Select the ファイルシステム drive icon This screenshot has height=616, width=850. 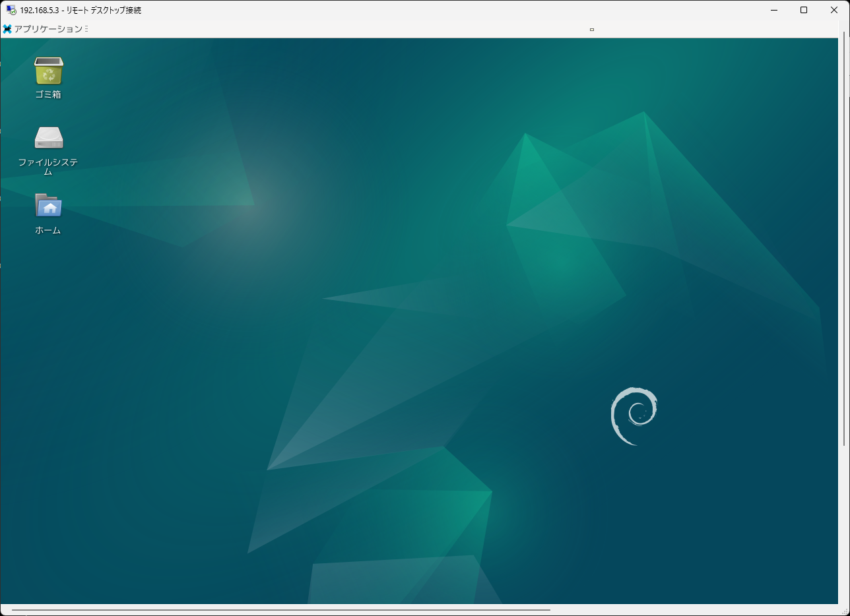click(x=48, y=138)
